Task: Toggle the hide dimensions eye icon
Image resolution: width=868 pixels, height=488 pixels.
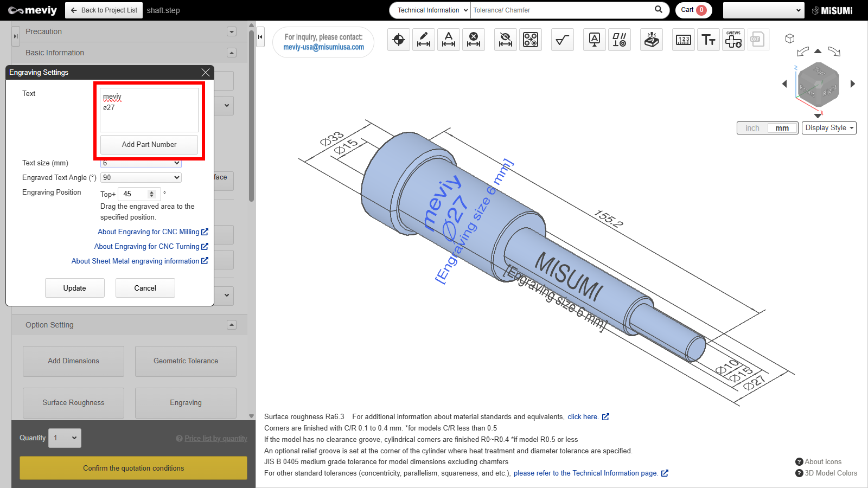Action: point(506,40)
